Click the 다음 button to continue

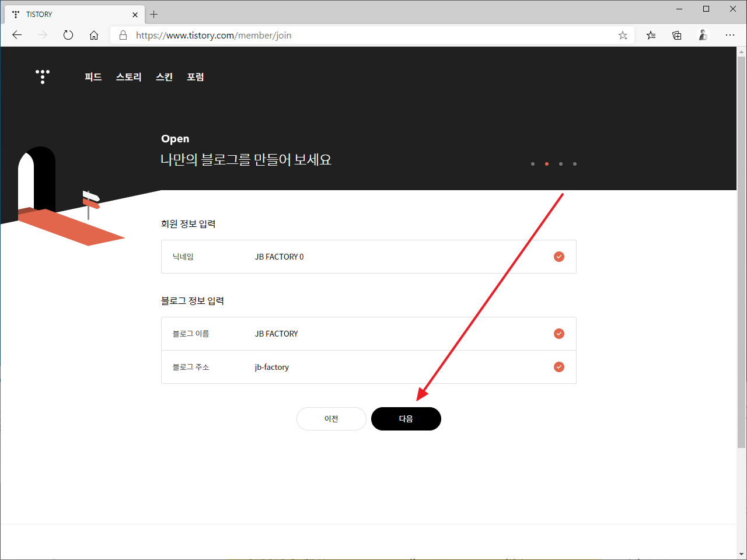pos(406,419)
